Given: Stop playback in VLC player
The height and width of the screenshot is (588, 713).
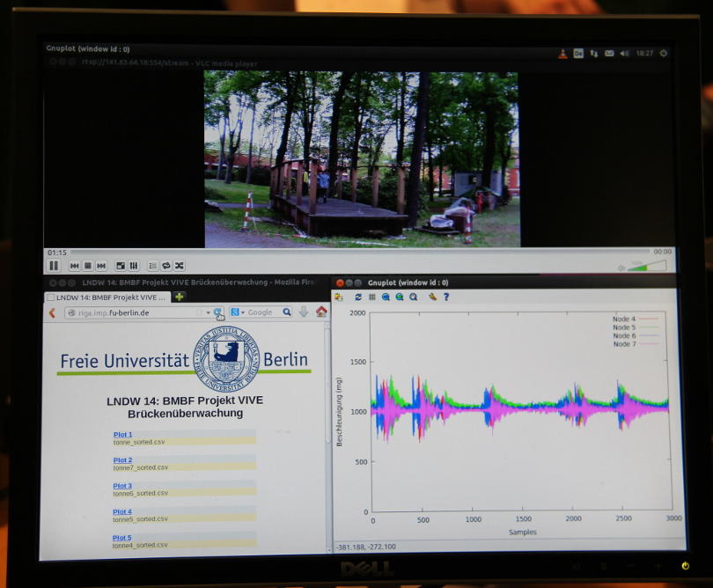Looking at the screenshot, I should tap(88, 266).
